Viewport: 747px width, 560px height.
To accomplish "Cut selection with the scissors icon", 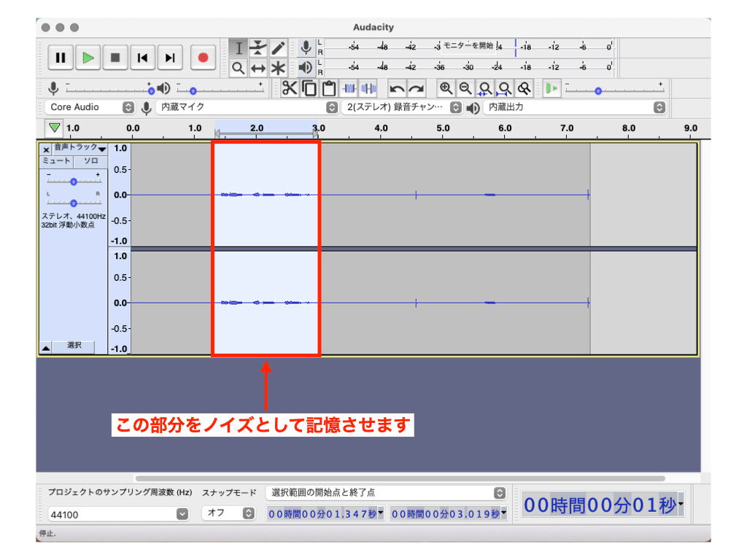I will 289,88.
